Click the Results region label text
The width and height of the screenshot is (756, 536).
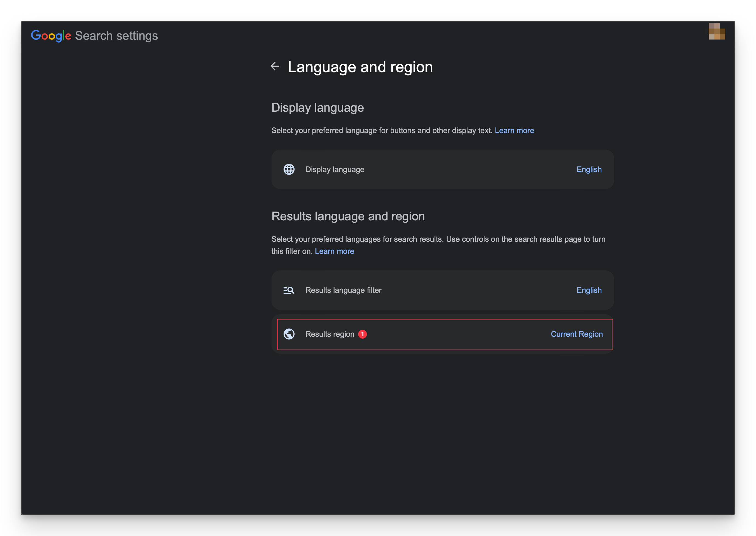(330, 334)
